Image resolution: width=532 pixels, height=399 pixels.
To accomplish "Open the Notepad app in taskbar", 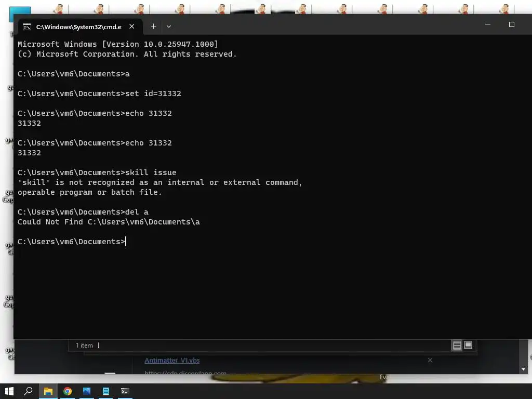I will pos(106,391).
